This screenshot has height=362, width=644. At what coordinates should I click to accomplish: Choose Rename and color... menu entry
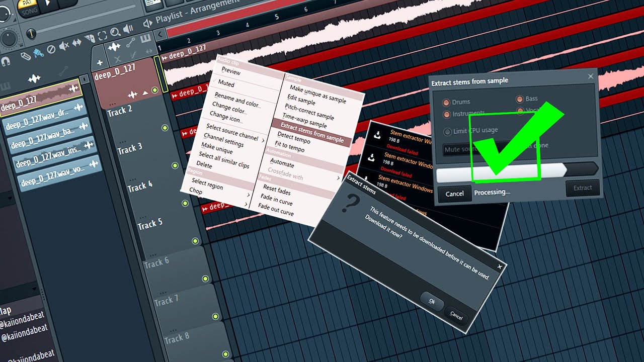237,100
